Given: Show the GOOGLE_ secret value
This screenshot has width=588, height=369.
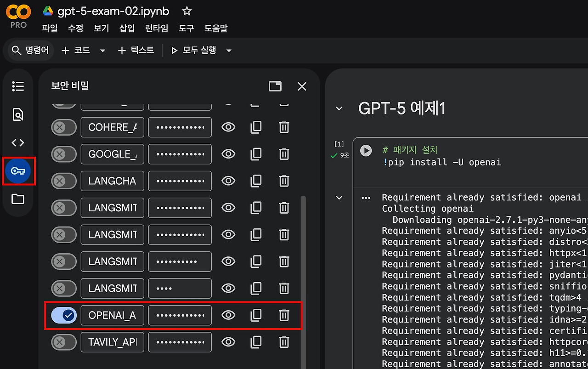Looking at the screenshot, I should tap(228, 154).
